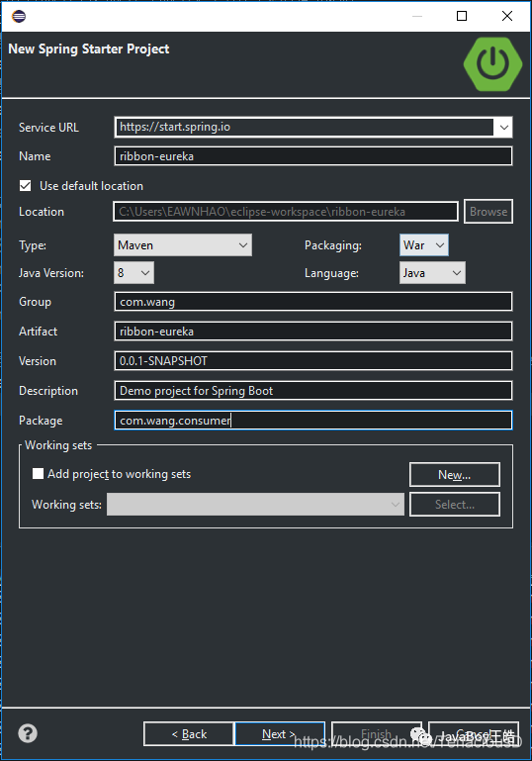Click the New... working set button
This screenshot has width=532, height=761.
[455, 475]
